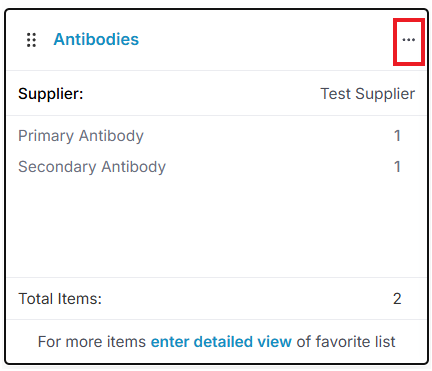Screen dimensions: 432x371
Task: Grab the six-dot drag handle icon
Action: coord(31,40)
